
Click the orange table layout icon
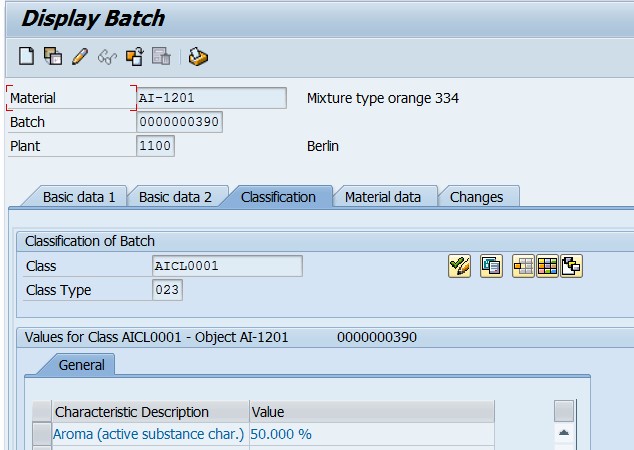point(523,266)
